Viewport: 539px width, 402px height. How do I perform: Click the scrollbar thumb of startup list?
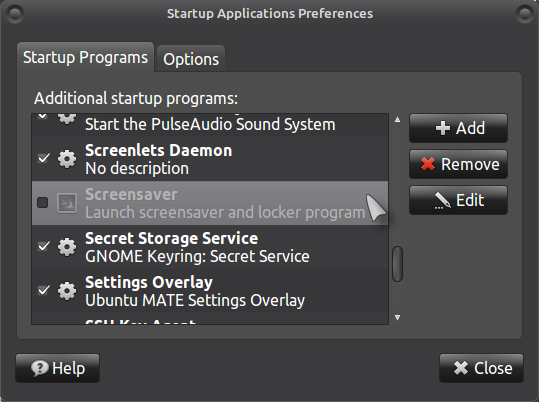click(x=397, y=264)
